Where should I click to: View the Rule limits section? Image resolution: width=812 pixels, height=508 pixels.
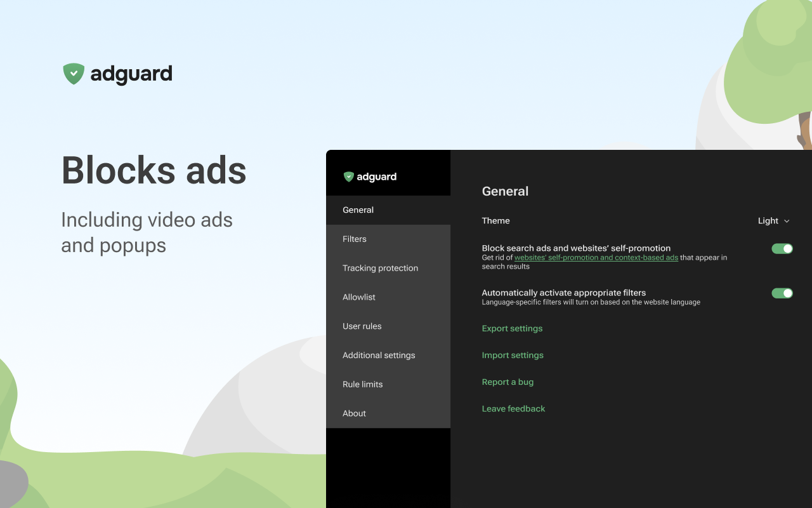coord(362,384)
